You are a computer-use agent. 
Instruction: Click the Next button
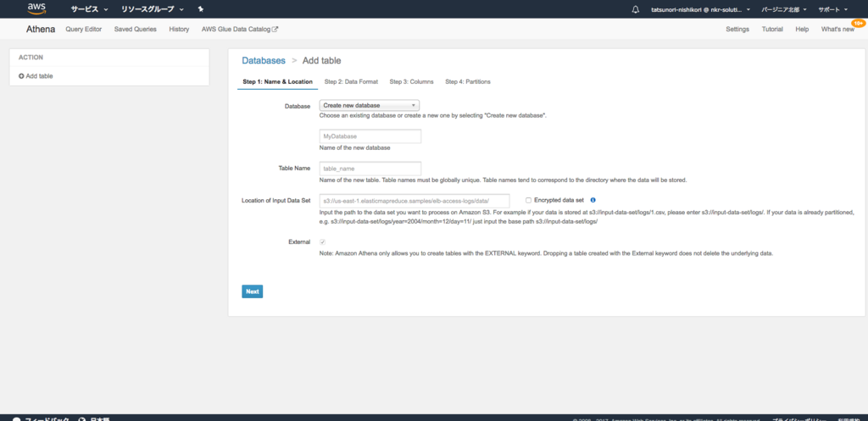tap(253, 291)
